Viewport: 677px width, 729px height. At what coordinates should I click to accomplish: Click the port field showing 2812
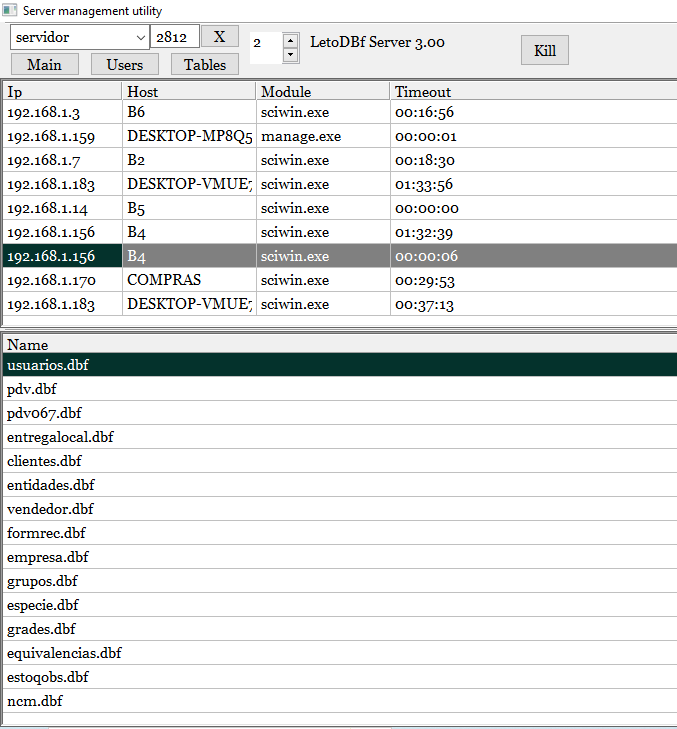[174, 37]
